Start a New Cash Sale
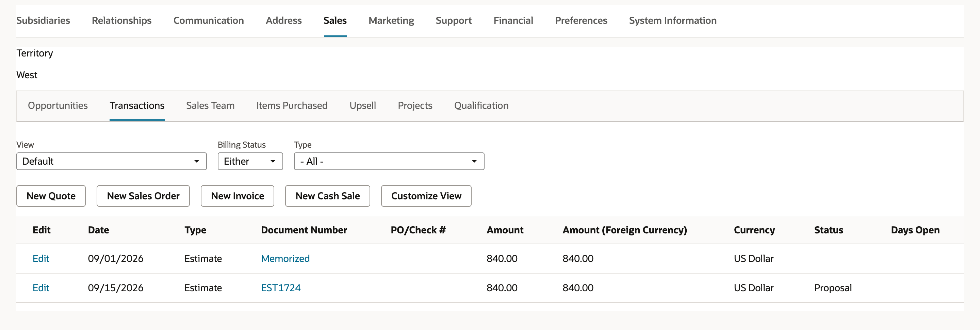Viewport: 980px width, 330px height. [x=328, y=196]
